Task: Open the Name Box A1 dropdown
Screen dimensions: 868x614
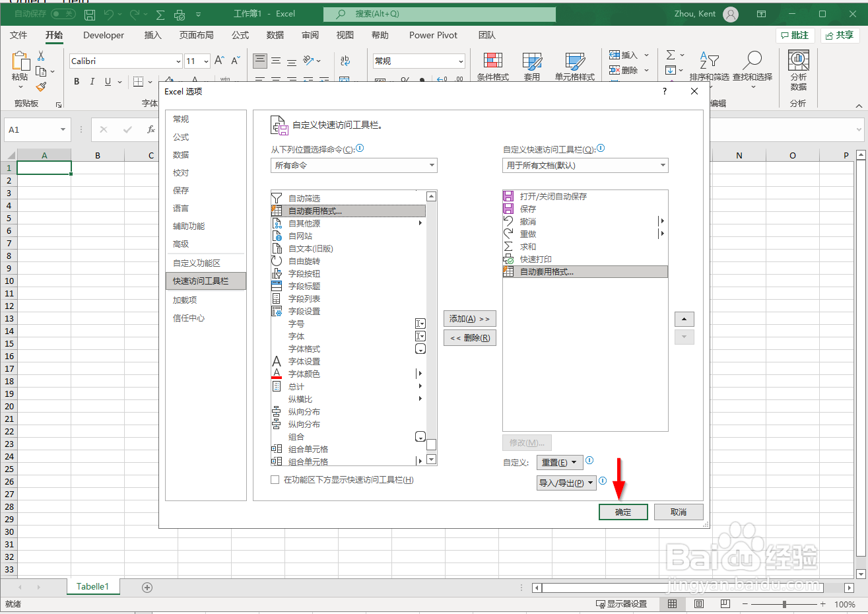Action: coord(63,129)
